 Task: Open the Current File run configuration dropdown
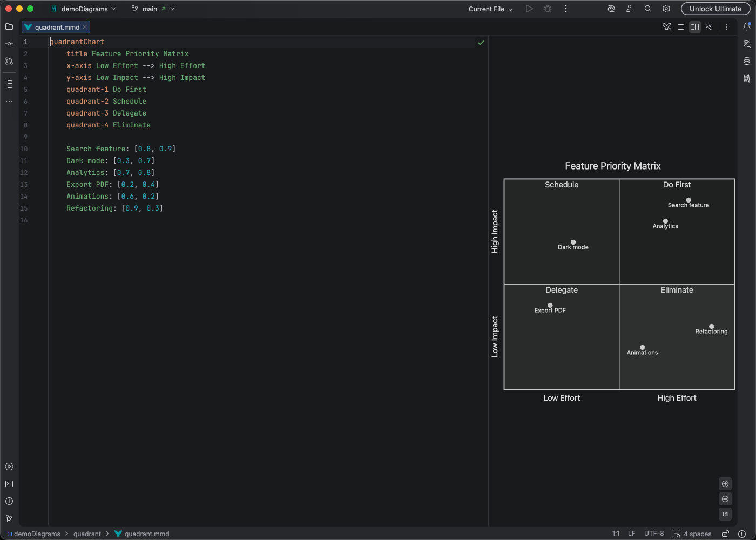(x=489, y=9)
